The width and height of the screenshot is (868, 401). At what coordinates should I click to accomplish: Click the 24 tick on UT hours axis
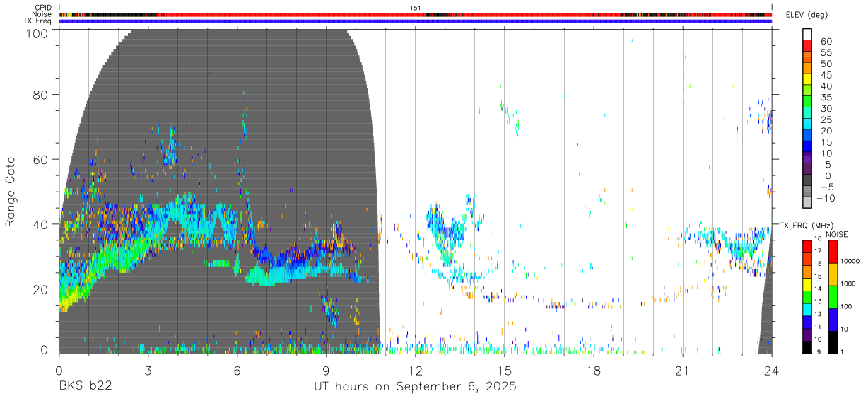pos(771,371)
